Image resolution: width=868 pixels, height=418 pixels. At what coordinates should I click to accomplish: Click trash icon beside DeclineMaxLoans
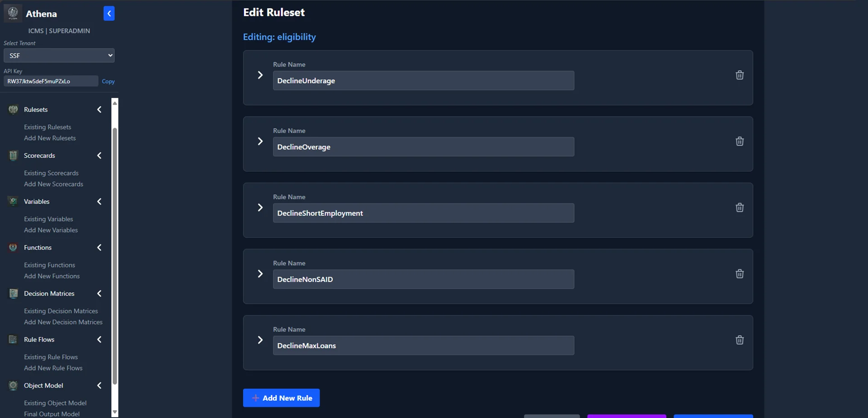point(740,340)
